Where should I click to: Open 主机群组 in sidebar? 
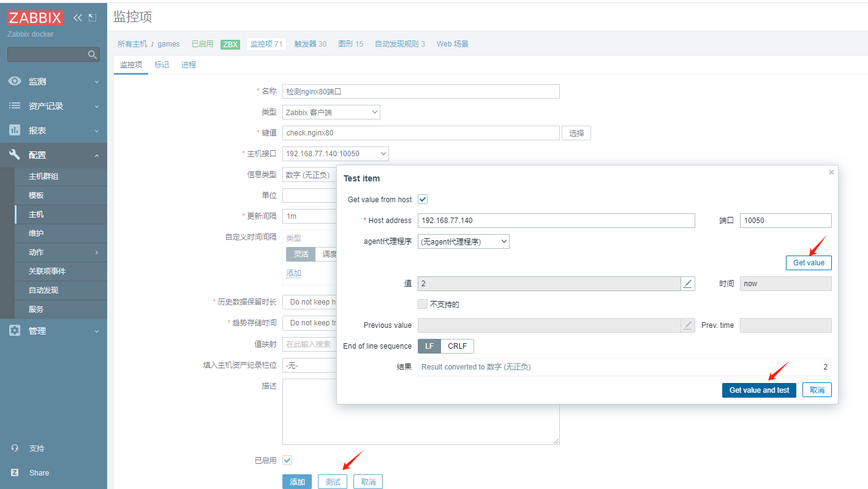pyautogui.click(x=61, y=176)
